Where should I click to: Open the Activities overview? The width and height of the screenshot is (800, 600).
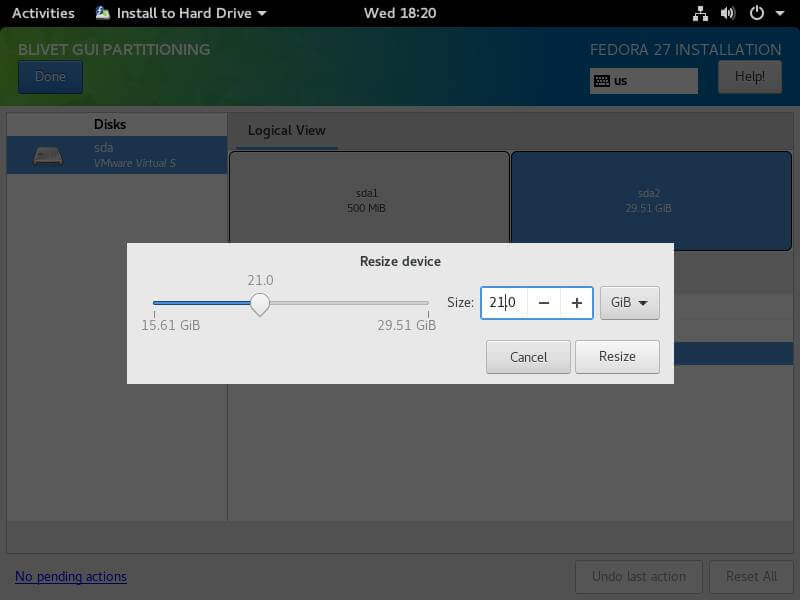(x=43, y=13)
